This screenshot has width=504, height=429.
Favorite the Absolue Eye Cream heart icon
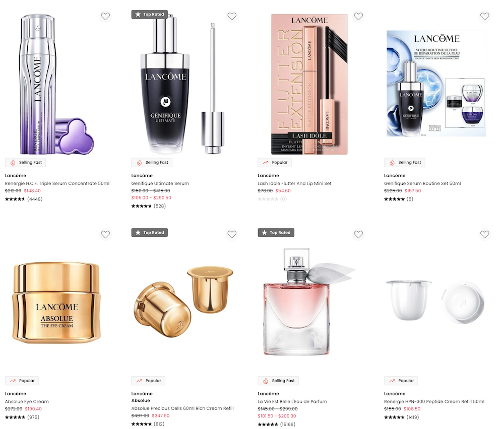coord(105,235)
